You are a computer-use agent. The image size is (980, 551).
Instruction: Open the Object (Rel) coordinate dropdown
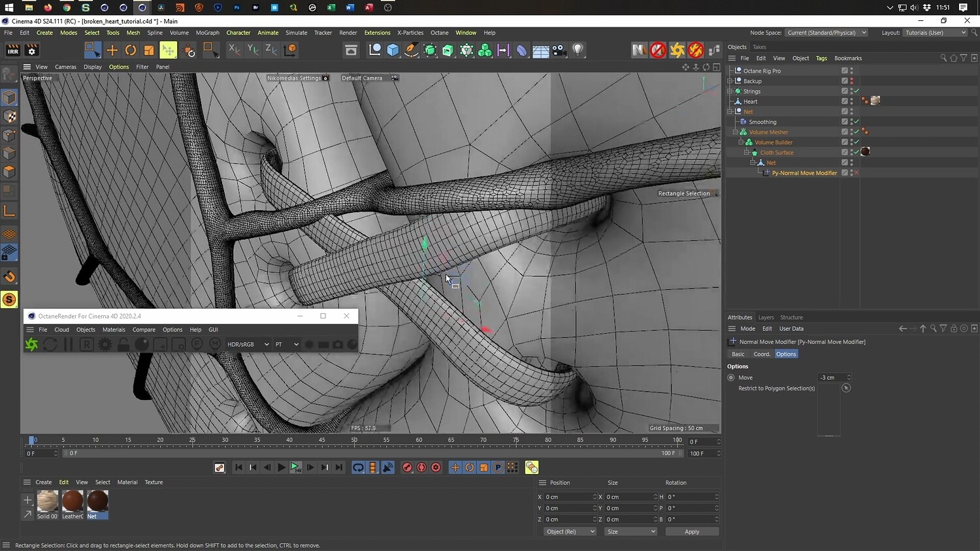(x=570, y=531)
